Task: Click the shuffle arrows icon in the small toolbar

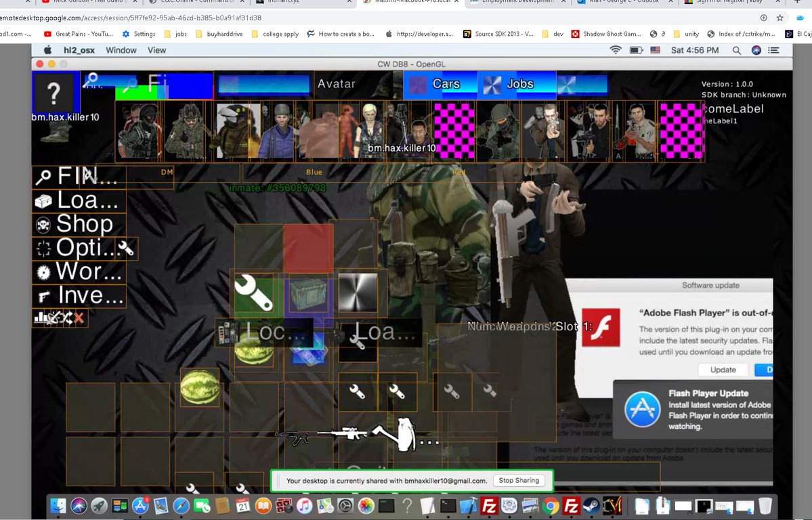Action: tap(67, 318)
